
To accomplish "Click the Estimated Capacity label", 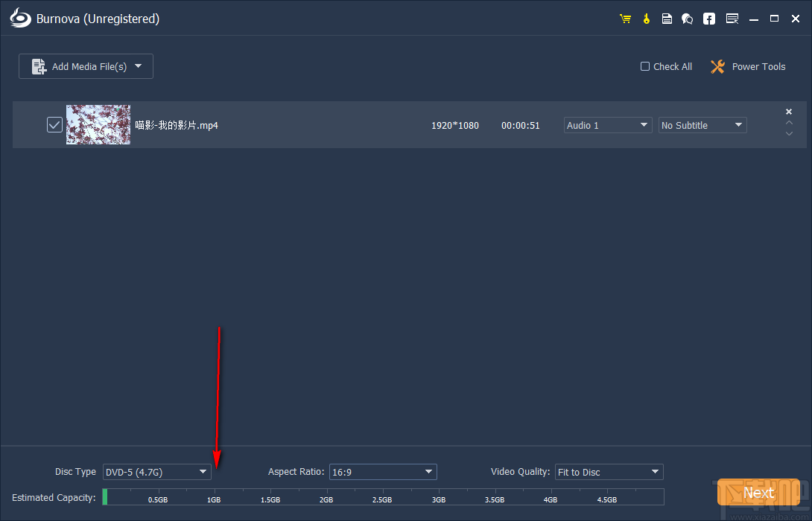I will tap(54, 498).
